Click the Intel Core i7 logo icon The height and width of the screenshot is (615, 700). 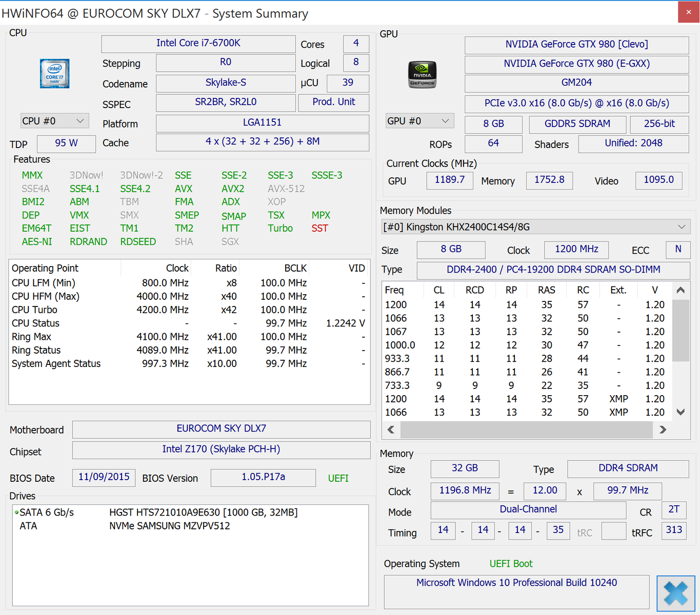(x=54, y=73)
